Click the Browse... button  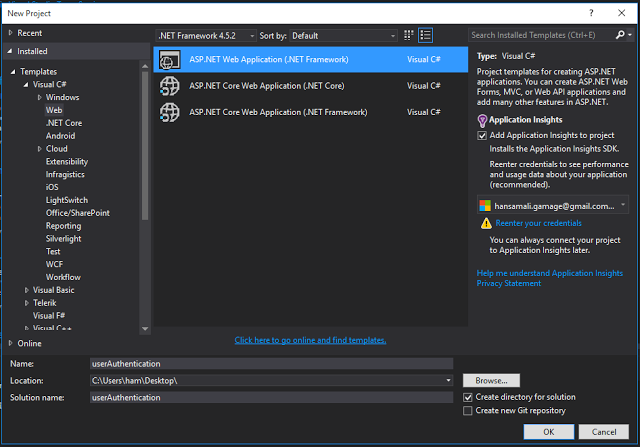[x=491, y=380]
